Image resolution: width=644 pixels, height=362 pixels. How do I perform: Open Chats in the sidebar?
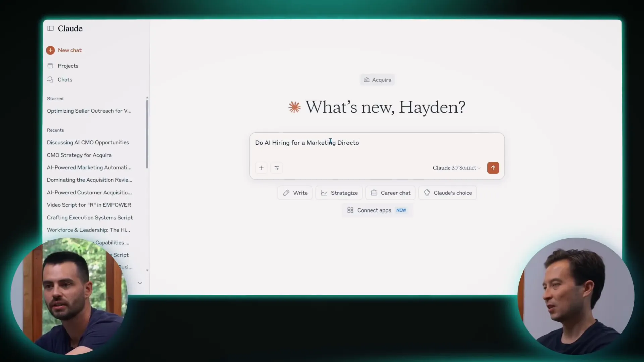65,80
